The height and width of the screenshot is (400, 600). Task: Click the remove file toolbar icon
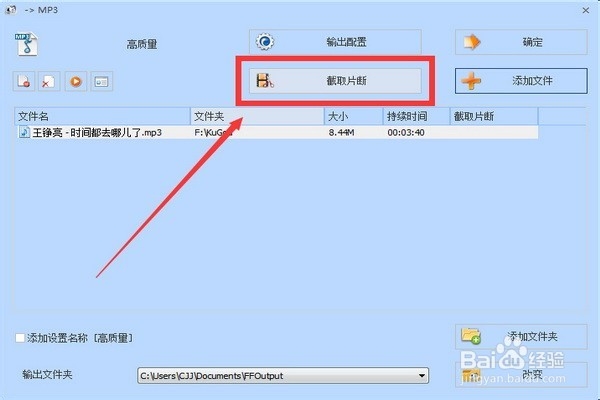click(24, 81)
